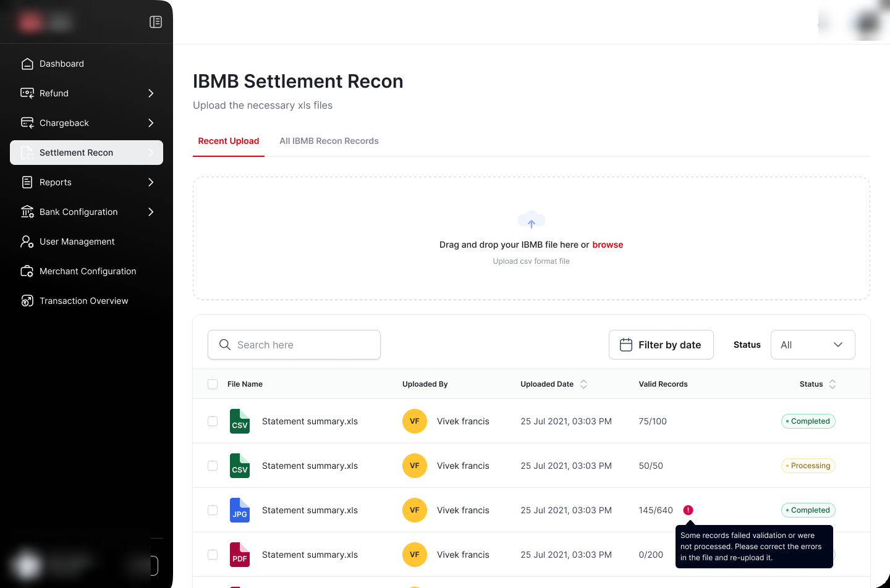Viewport: 890px width, 588px height.
Task: Click the CSV file icon in 50/50 row
Action: (240, 466)
